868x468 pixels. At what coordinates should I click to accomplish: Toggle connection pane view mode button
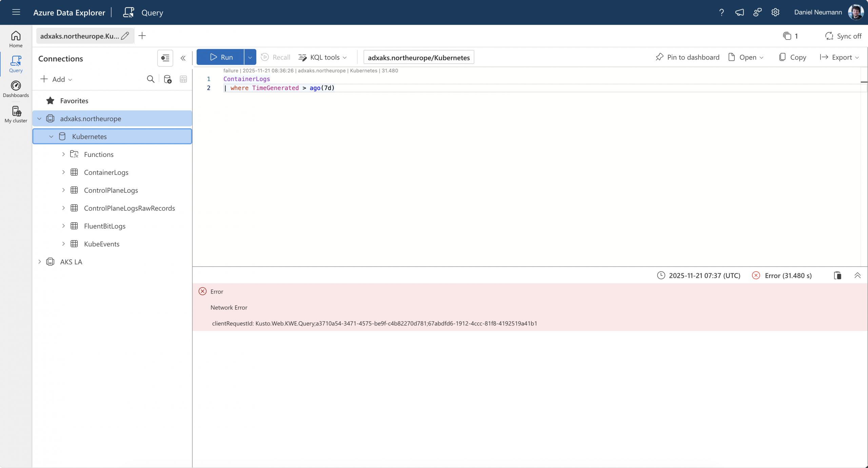[165, 58]
